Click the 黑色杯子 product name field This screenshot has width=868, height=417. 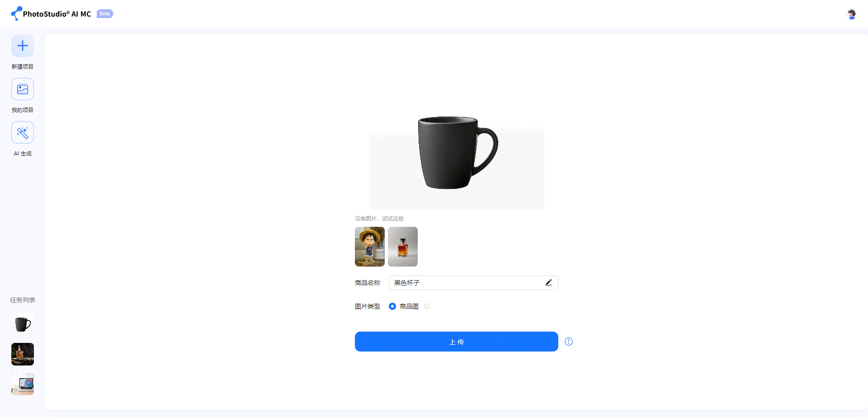click(473, 283)
